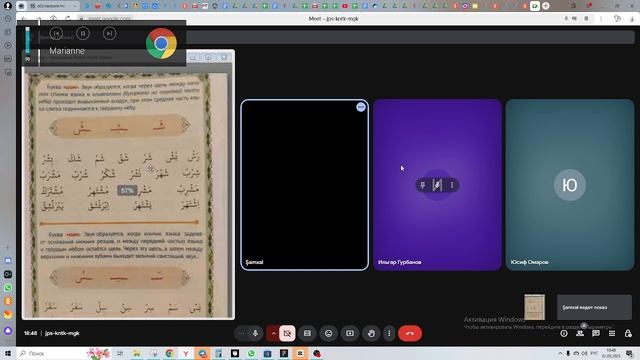Open audio settings three-dot pill

point(242,333)
